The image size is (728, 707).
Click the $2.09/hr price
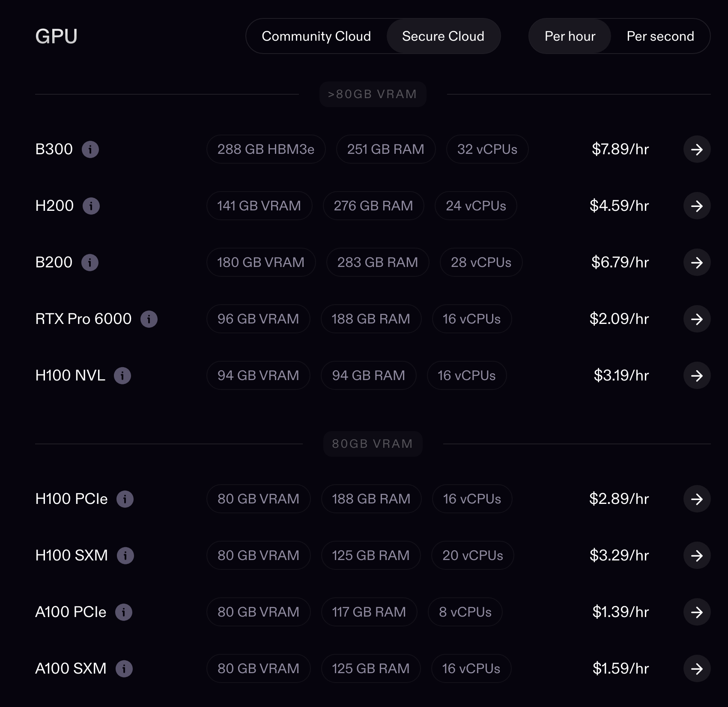619,319
